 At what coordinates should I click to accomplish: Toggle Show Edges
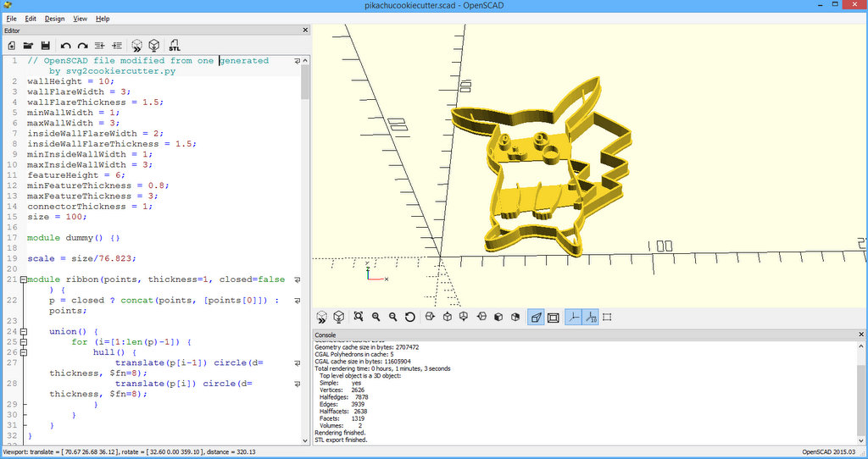coord(607,318)
